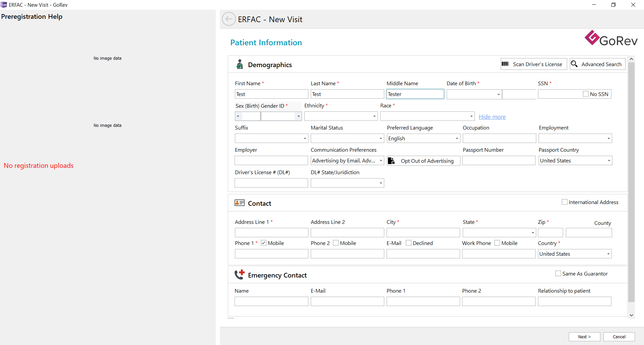Viewport: 644px width, 345px height.
Task: Click the red Emergency Contact phone icon
Action: coord(239,274)
